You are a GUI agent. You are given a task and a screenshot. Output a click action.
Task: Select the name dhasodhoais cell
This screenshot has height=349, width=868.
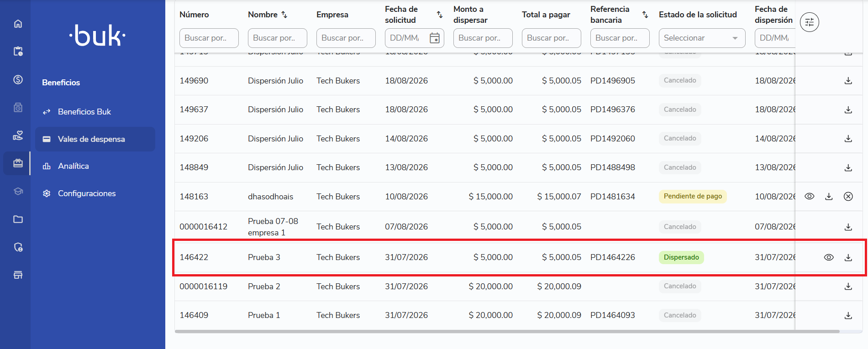(x=270, y=197)
